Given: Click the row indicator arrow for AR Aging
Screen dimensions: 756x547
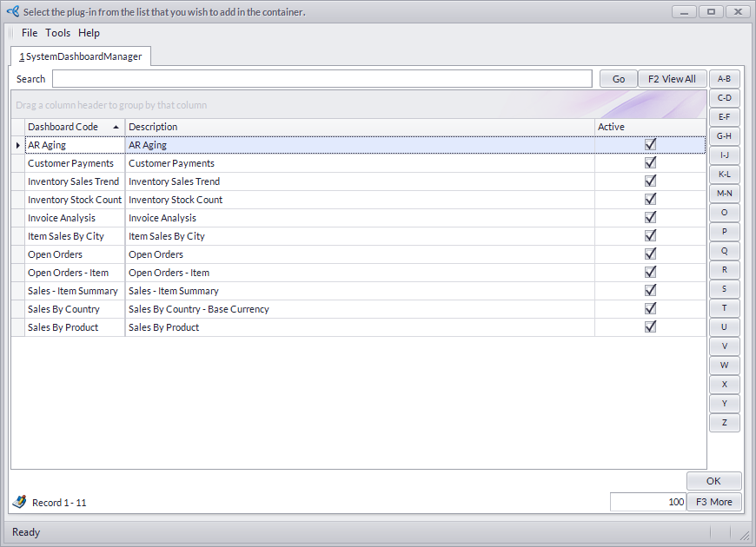Looking at the screenshot, I should point(18,146).
